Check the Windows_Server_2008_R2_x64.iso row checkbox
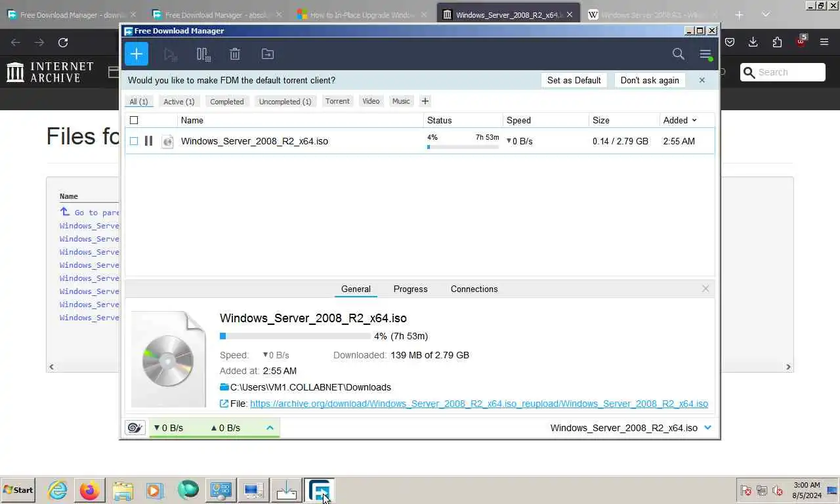Screen dimensions: 840x504 pos(134,141)
